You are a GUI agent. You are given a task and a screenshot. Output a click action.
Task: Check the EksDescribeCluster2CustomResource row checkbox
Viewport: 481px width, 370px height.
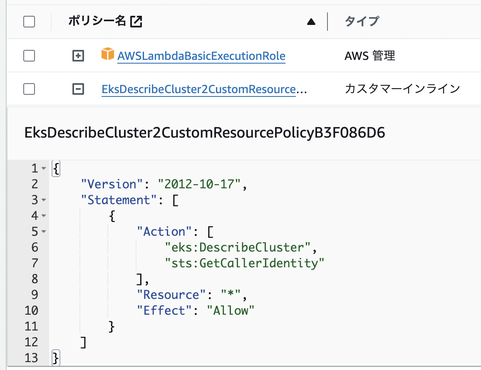(x=29, y=89)
